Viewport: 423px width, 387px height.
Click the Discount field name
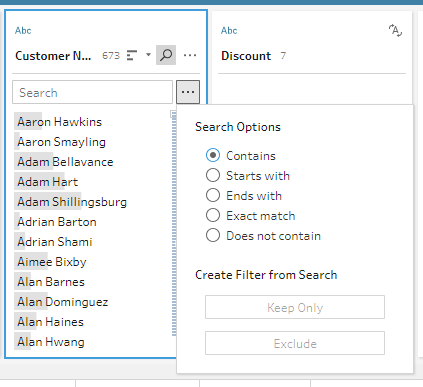coord(246,56)
